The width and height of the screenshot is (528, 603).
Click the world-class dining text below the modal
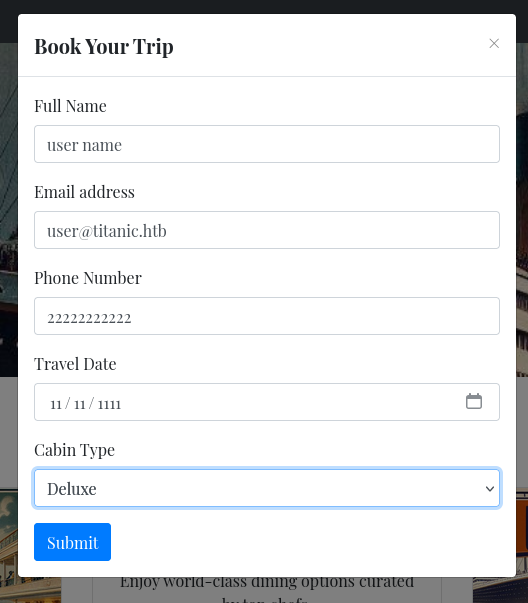tap(266, 582)
